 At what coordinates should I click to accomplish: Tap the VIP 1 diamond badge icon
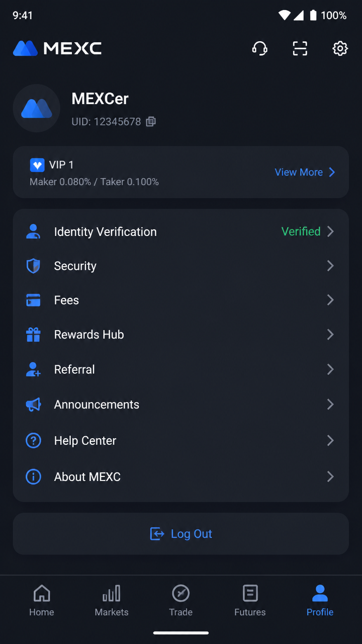point(37,165)
